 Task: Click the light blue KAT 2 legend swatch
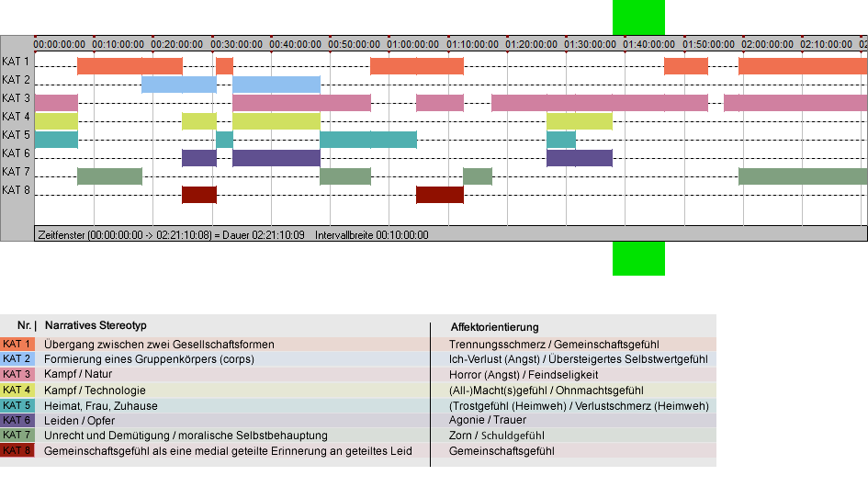17,359
